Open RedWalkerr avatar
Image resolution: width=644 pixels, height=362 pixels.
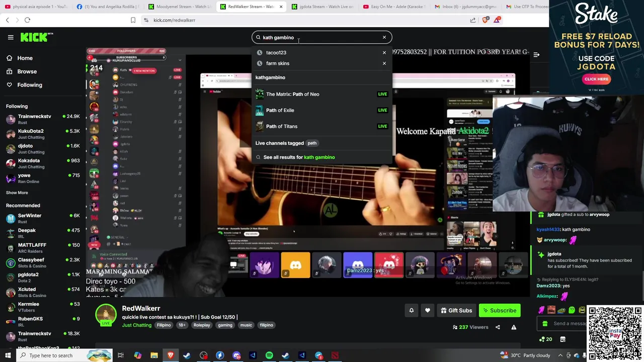point(106,315)
